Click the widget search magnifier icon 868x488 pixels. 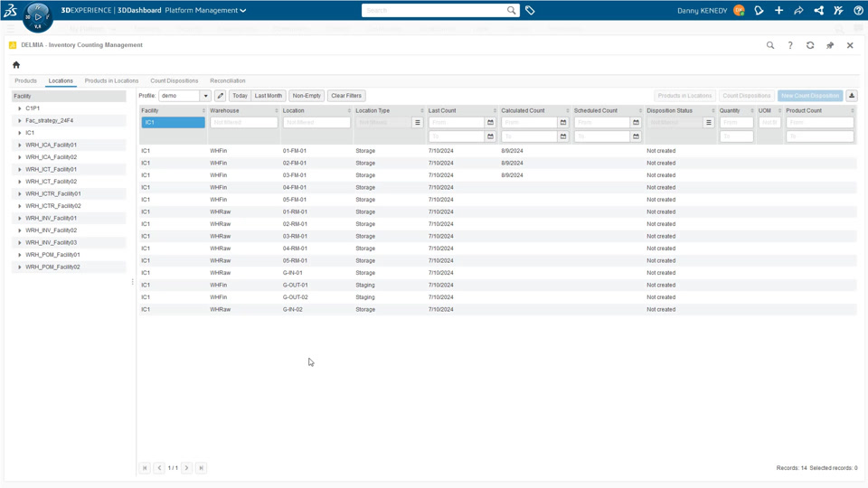point(770,45)
